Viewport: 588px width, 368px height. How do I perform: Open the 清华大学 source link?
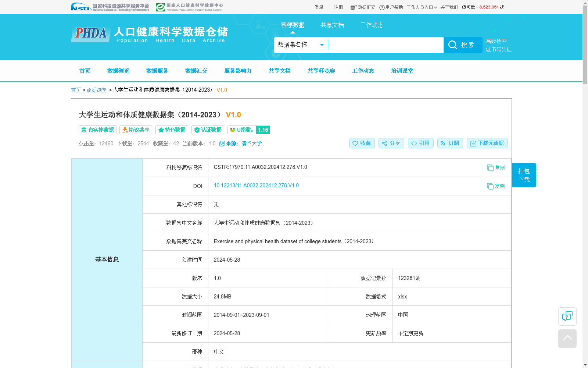(x=251, y=144)
